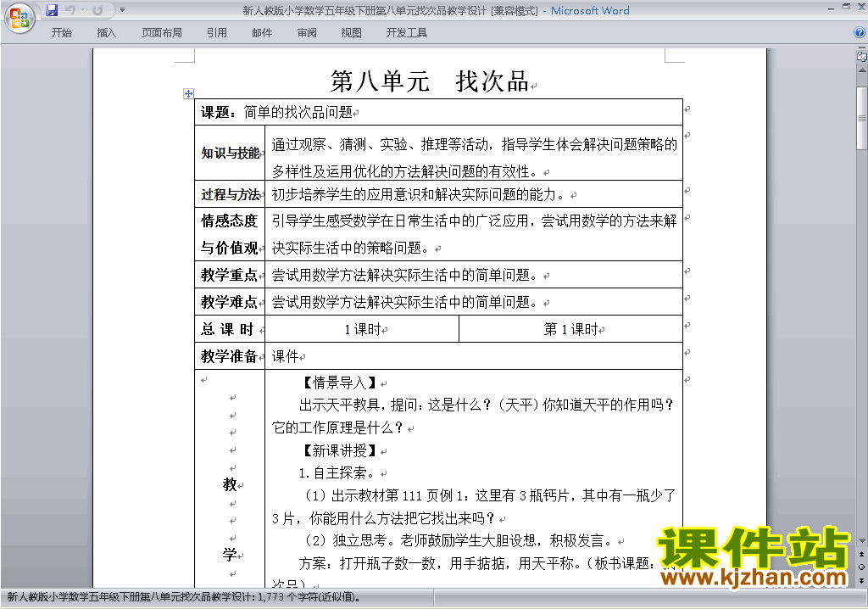
Task: Open Word Help with the question mark icon
Action: (x=860, y=33)
